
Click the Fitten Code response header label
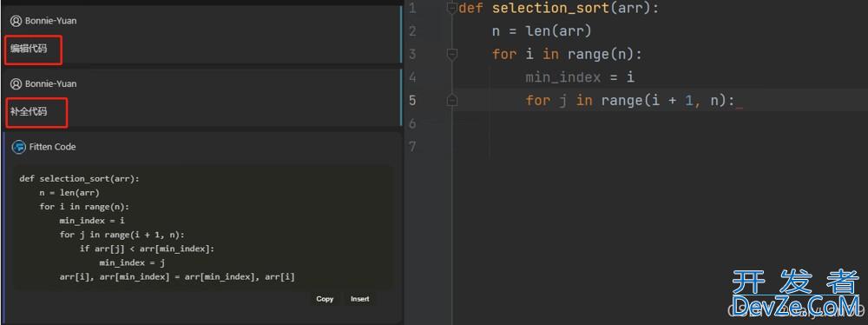pos(53,147)
